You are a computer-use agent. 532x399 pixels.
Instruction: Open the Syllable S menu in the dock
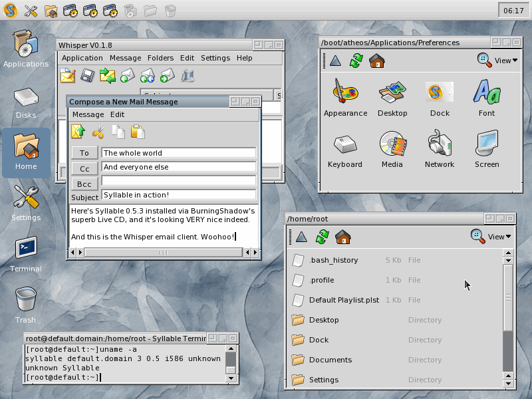pos(10,11)
